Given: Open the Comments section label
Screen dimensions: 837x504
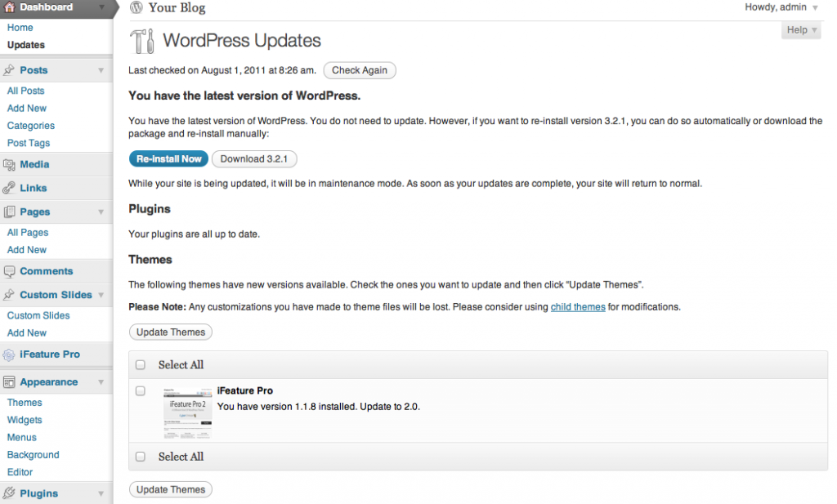Looking at the screenshot, I should (47, 271).
